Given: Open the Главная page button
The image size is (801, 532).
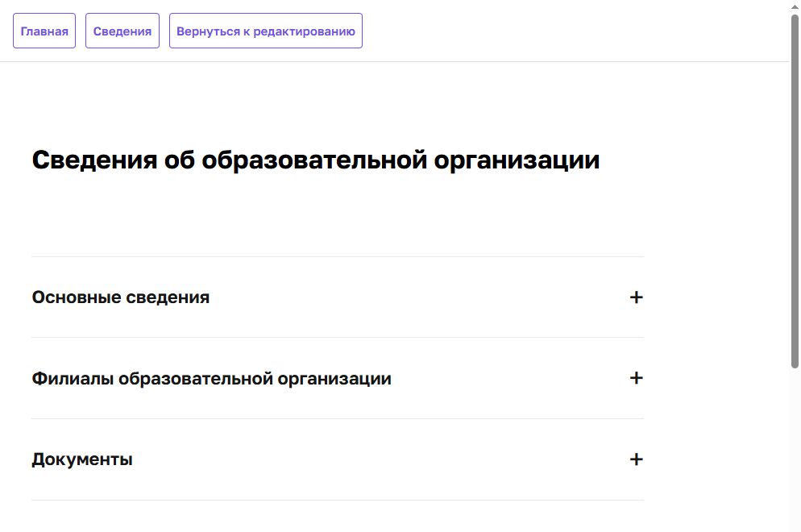Looking at the screenshot, I should click(44, 31).
